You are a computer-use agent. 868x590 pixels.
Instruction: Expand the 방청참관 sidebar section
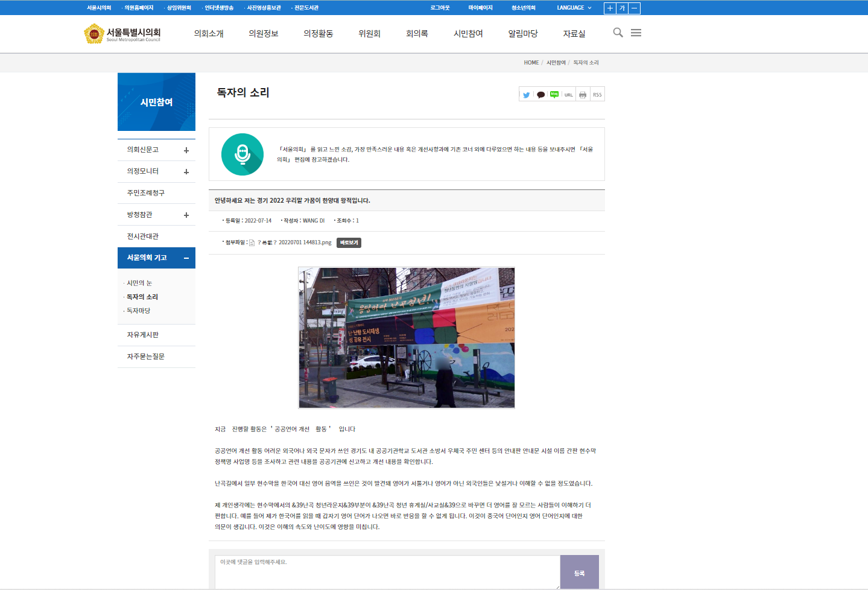(x=186, y=215)
